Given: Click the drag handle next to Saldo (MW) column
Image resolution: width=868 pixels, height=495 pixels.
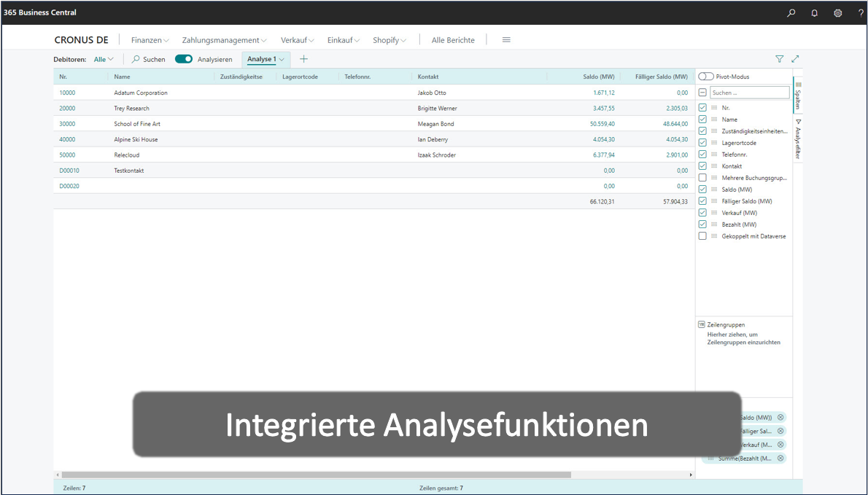Looking at the screenshot, I should (714, 189).
